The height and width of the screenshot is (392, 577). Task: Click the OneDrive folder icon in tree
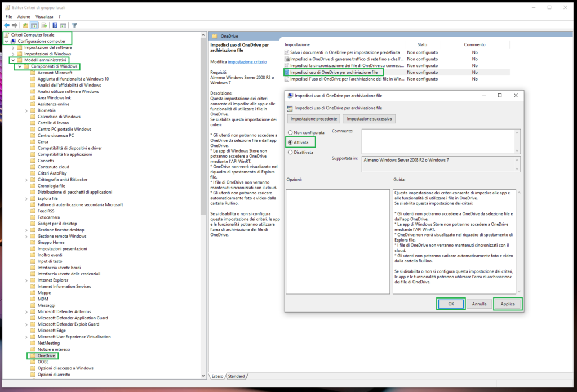tap(33, 355)
